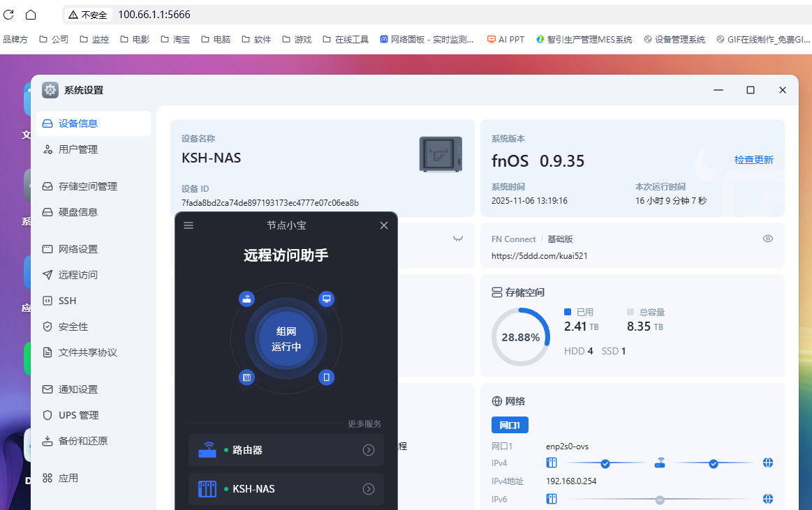Click the 系统设置 gear icon in title bar

pos(50,90)
